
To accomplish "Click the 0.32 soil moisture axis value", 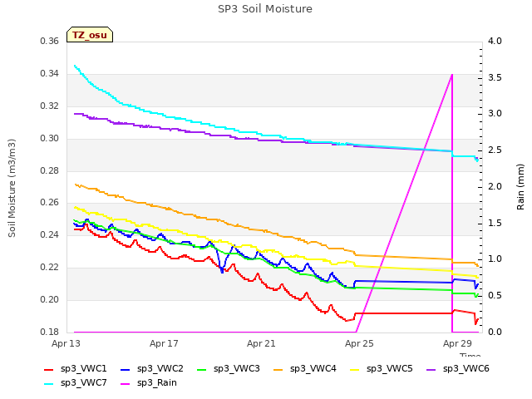I will click(50, 106).
